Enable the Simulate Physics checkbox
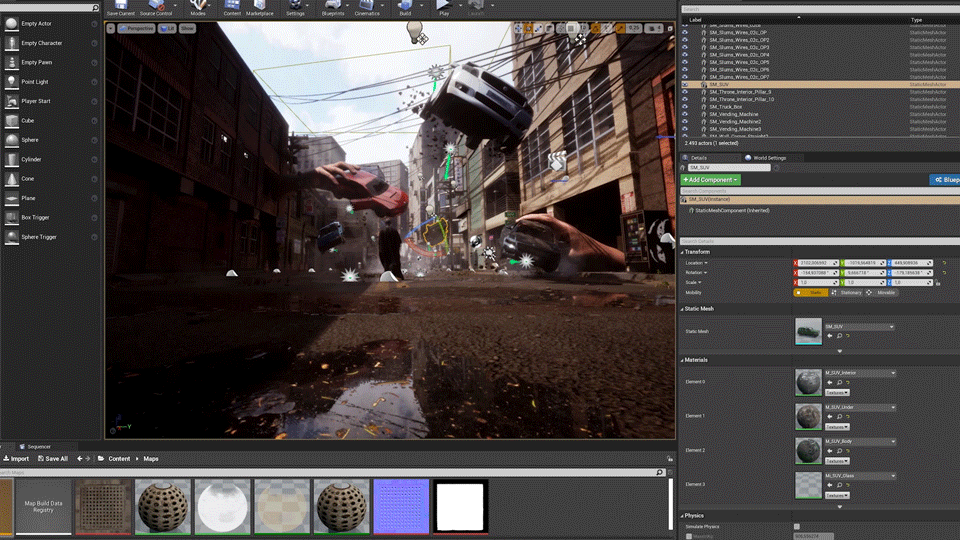Screen dimensions: 960x540 click(797, 526)
